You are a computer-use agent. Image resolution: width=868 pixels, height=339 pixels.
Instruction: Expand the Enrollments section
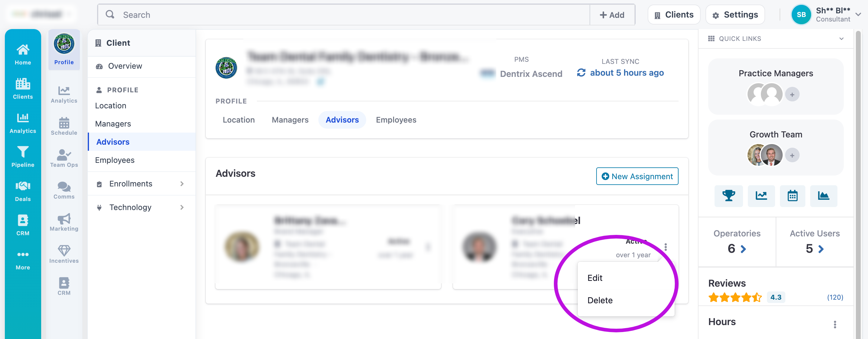142,184
